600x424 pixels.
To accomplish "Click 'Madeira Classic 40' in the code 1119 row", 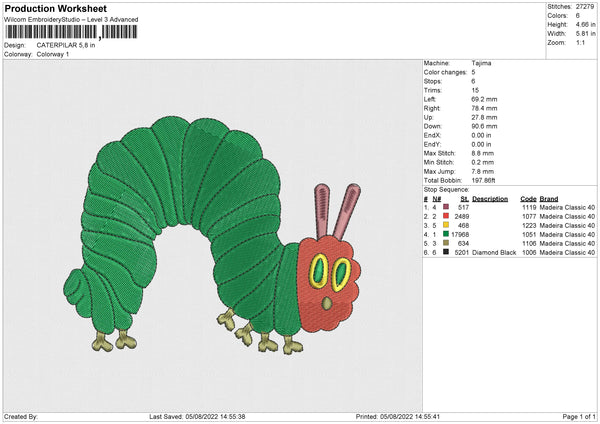I will click(567, 207).
